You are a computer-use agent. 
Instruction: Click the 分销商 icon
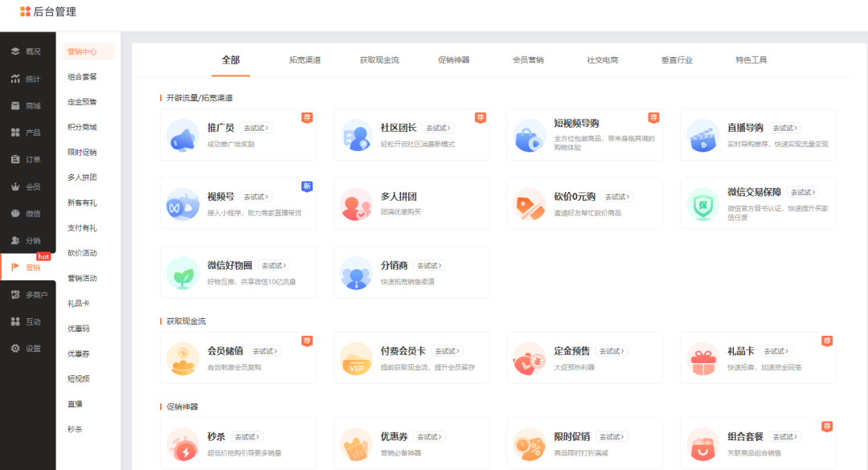356,273
